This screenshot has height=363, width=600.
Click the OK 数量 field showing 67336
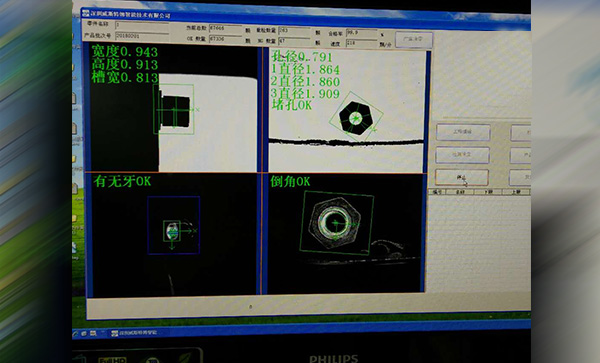click(x=225, y=39)
